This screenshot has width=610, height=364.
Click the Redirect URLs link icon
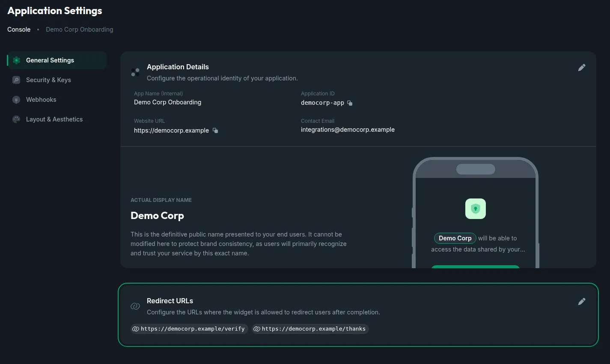pyautogui.click(x=135, y=306)
